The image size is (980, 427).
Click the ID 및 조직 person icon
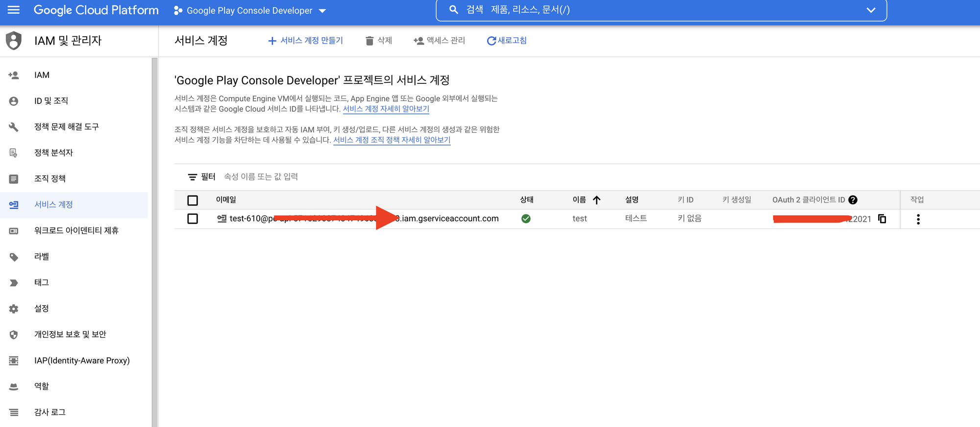pyautogui.click(x=14, y=101)
